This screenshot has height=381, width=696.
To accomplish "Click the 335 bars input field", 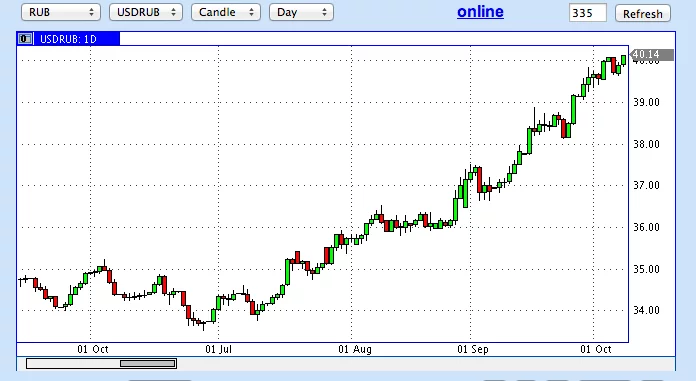I will point(588,13).
